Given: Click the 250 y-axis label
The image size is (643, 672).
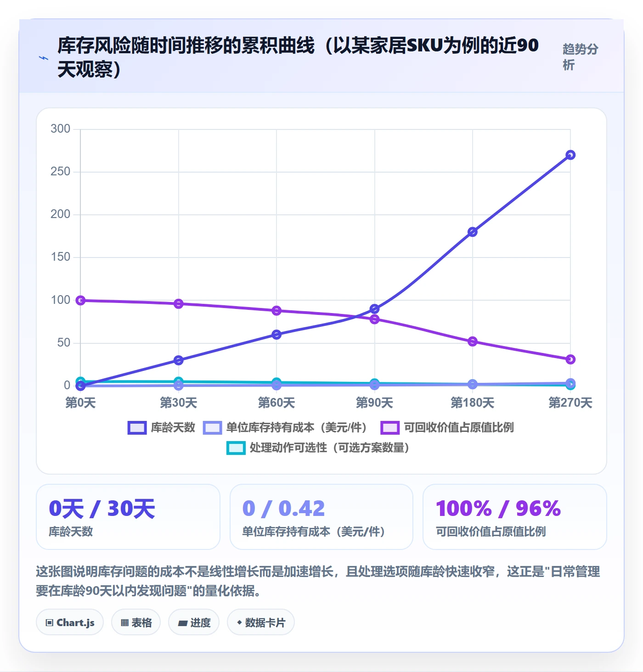Looking at the screenshot, I should tap(61, 172).
